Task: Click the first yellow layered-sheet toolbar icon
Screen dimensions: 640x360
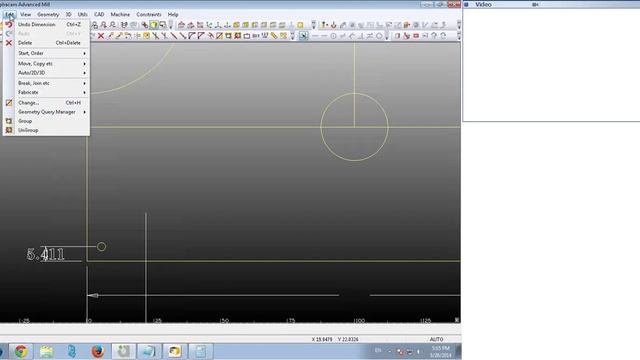Action: (236, 25)
